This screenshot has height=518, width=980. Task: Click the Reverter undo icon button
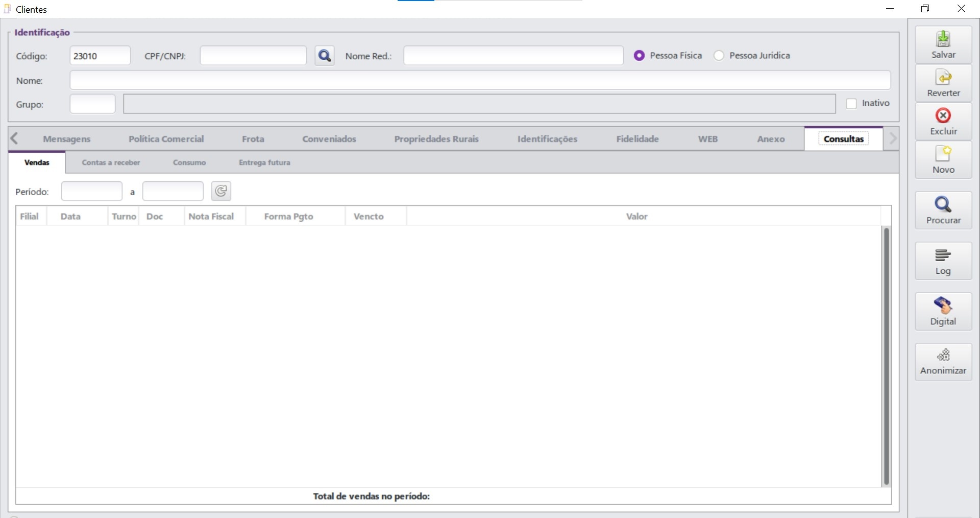point(943,83)
